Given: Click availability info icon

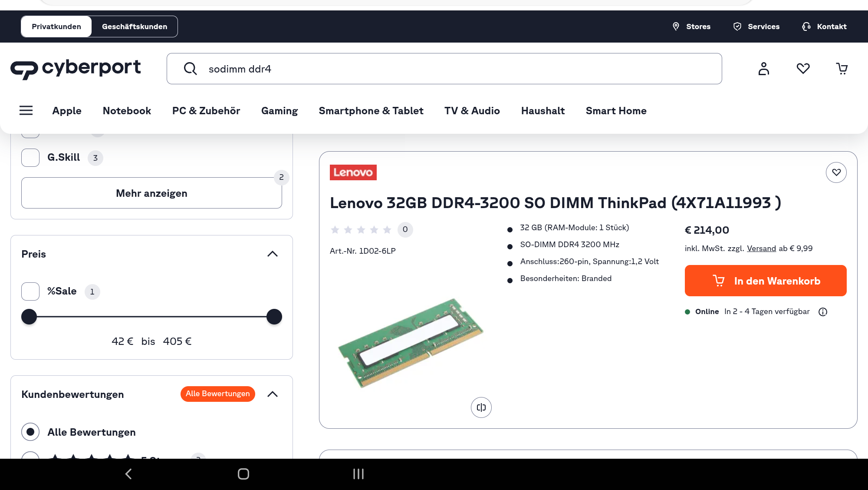Looking at the screenshot, I should point(823,312).
